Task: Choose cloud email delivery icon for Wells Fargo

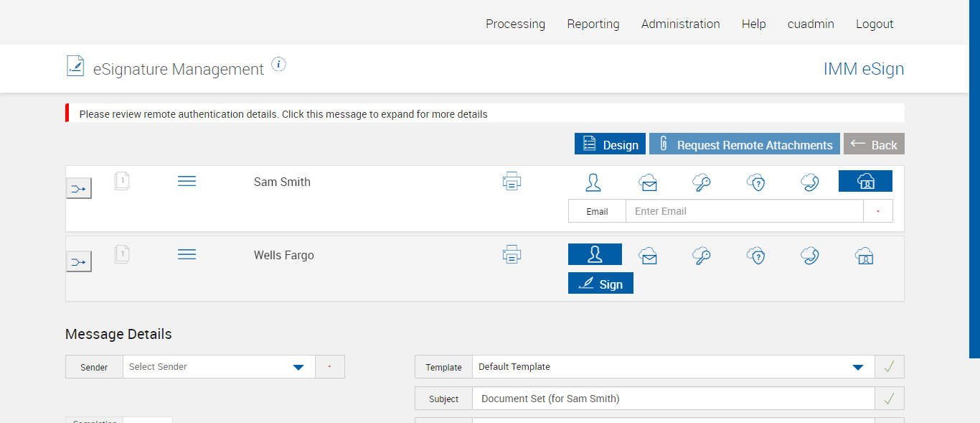Action: click(x=649, y=255)
